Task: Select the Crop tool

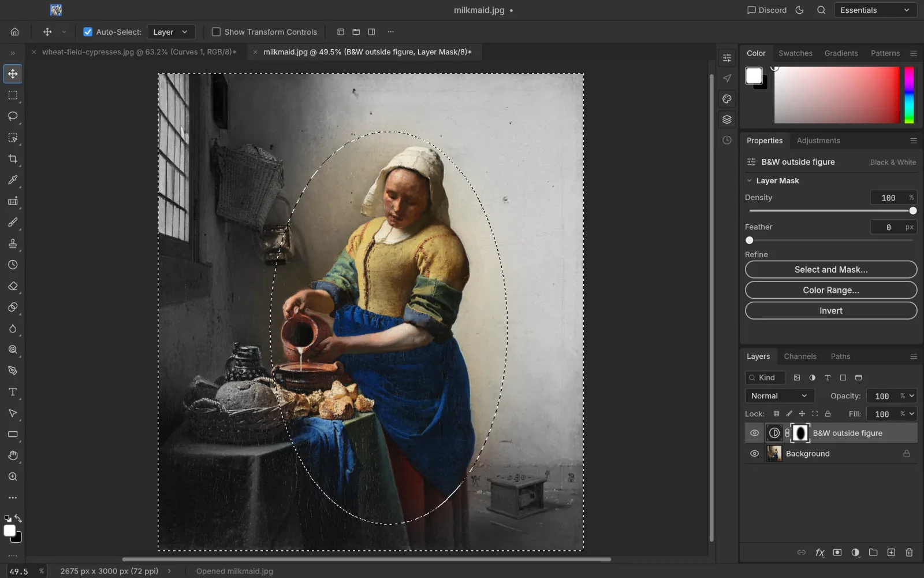Action: coord(13,158)
